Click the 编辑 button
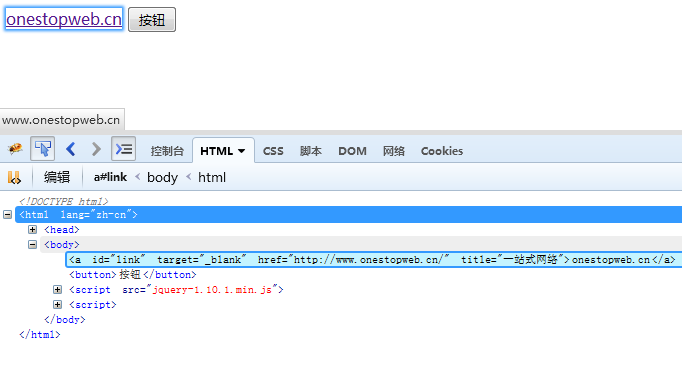682x387 pixels. coord(57,177)
